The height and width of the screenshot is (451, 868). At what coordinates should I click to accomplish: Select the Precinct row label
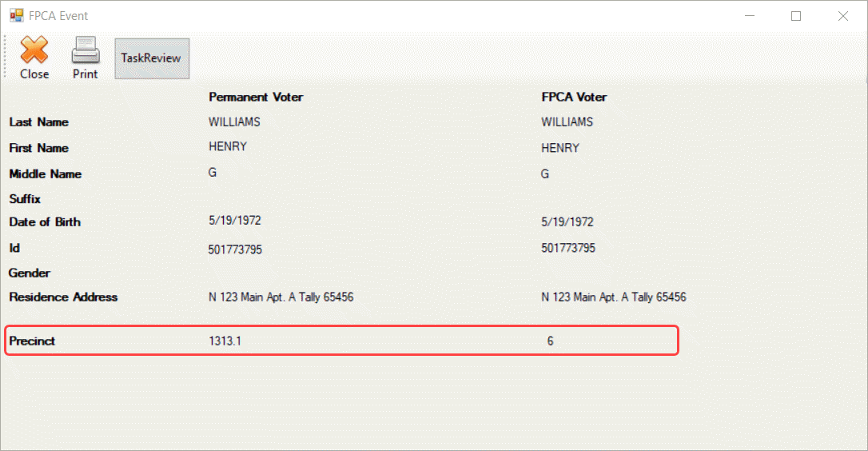(32, 341)
